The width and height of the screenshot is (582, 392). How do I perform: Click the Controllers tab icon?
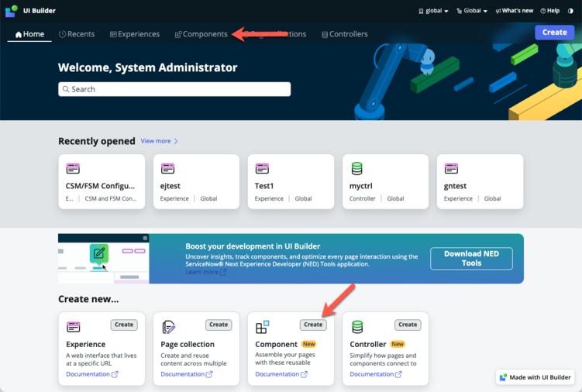[325, 35]
